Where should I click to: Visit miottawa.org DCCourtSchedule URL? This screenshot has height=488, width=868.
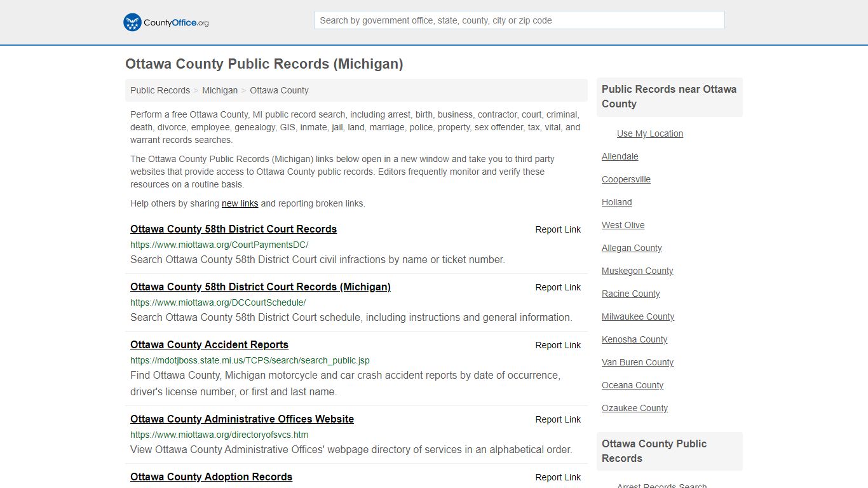coord(218,302)
